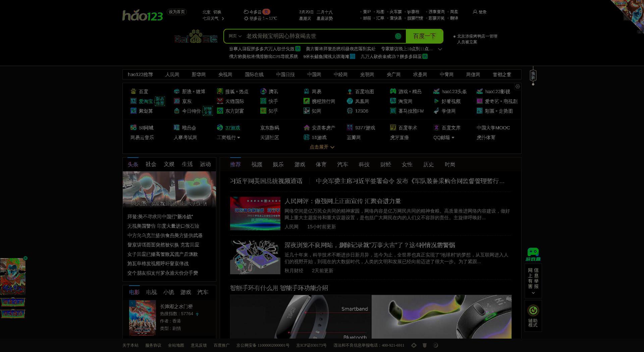Open 天猫国际 icon link
644x352 pixels.
point(220,101)
